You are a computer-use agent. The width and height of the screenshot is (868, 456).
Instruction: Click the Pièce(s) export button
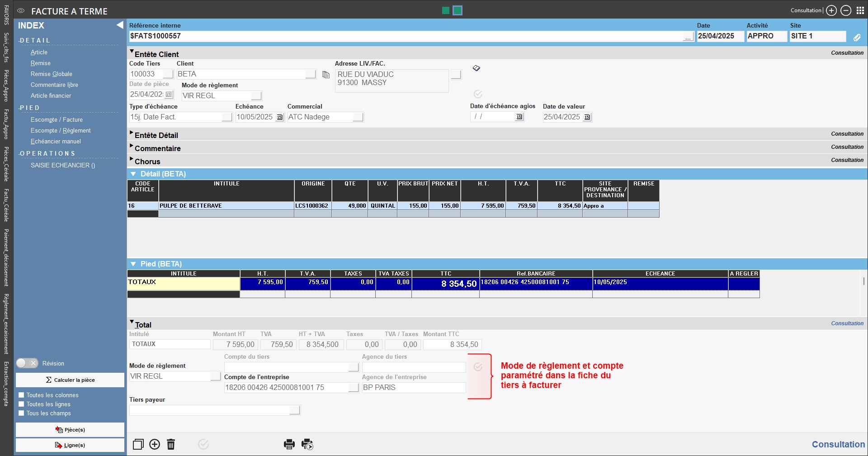point(70,430)
